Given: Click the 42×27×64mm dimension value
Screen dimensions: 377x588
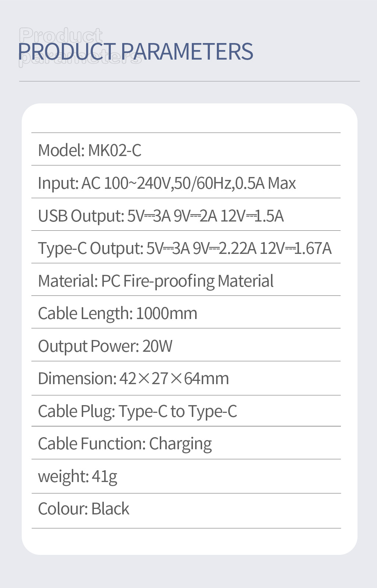Looking at the screenshot, I should [174, 379].
